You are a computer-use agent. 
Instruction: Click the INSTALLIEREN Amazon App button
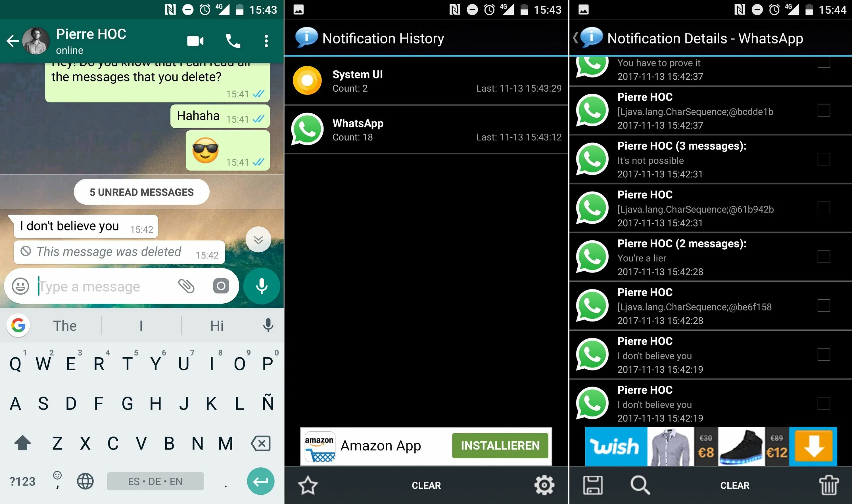pyautogui.click(x=500, y=445)
